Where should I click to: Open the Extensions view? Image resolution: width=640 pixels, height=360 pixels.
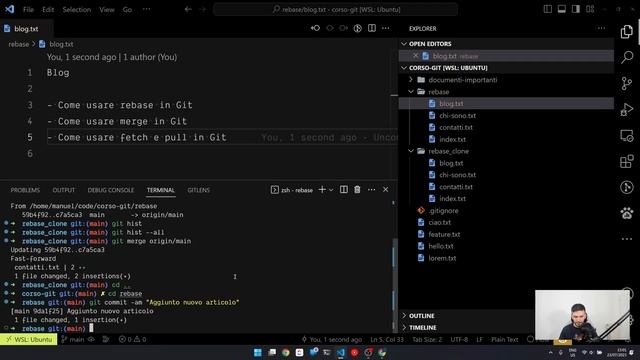[x=627, y=161]
